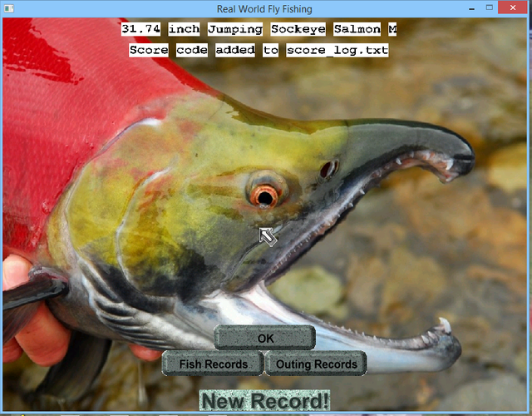The image size is (532, 416).
Task: Maximize the Real World Fly Fishing window
Action: (x=489, y=7)
